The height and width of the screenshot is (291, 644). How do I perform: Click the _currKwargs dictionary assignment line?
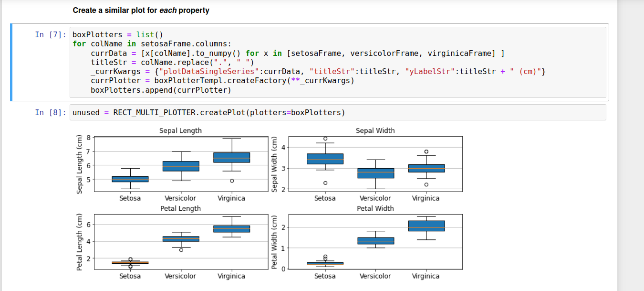coord(318,72)
